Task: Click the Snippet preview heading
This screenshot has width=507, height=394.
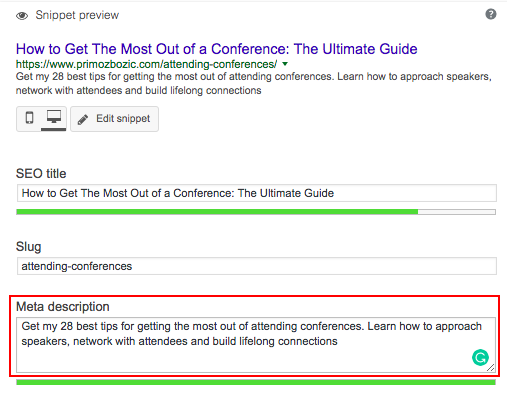Action: pos(77,15)
